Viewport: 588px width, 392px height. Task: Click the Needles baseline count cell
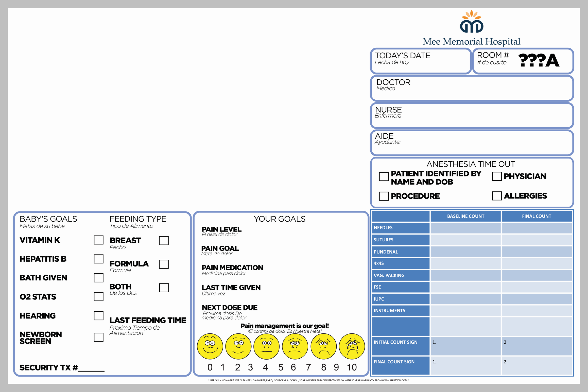(x=465, y=228)
